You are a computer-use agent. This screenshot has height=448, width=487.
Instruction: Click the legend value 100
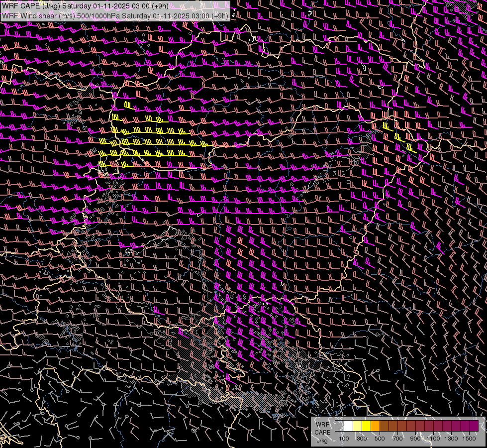click(x=344, y=439)
